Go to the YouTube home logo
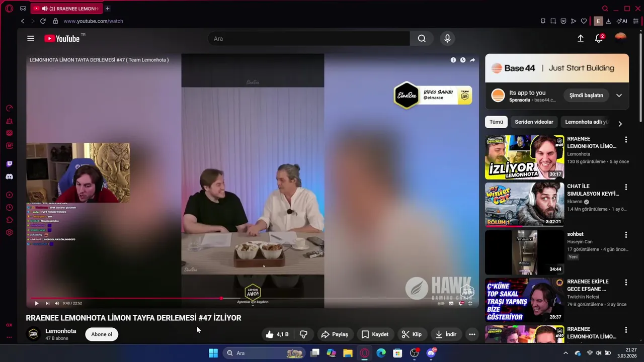 tap(62, 39)
